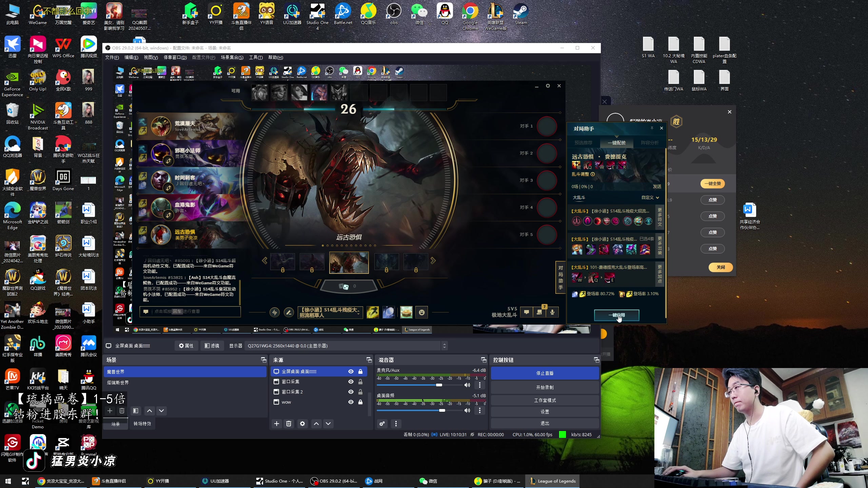Click the pencil edit rune page icon
The height and width of the screenshot is (488, 868).
[x=289, y=312]
